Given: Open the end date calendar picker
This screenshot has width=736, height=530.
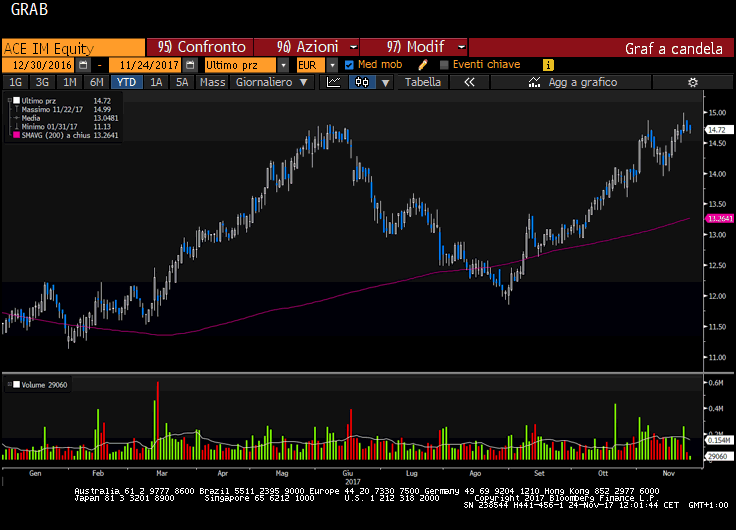Looking at the screenshot, I should [x=190, y=65].
